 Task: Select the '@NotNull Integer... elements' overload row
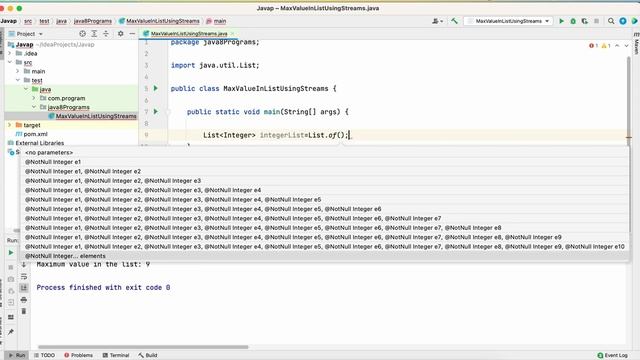[x=324, y=256]
